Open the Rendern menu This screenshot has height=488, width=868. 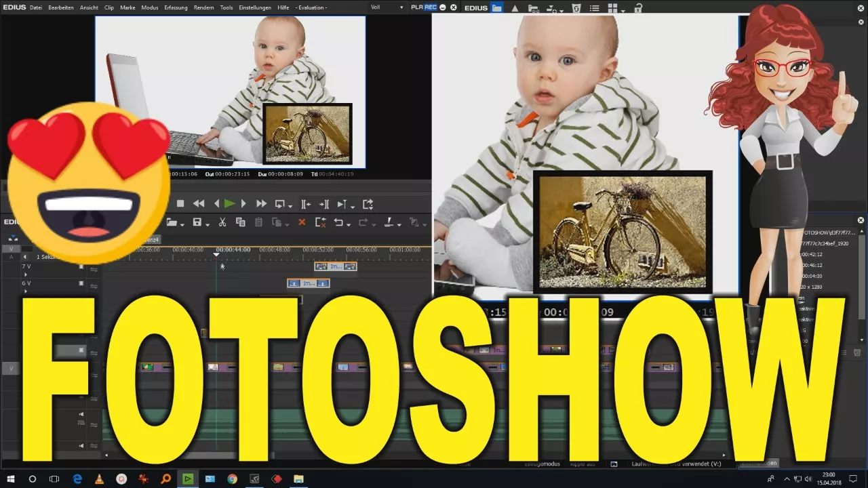(x=203, y=7)
